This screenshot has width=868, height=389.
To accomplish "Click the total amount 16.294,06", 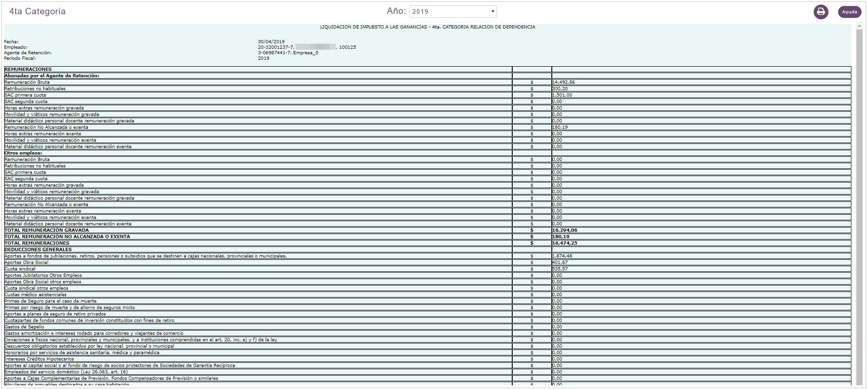I will 565,230.
